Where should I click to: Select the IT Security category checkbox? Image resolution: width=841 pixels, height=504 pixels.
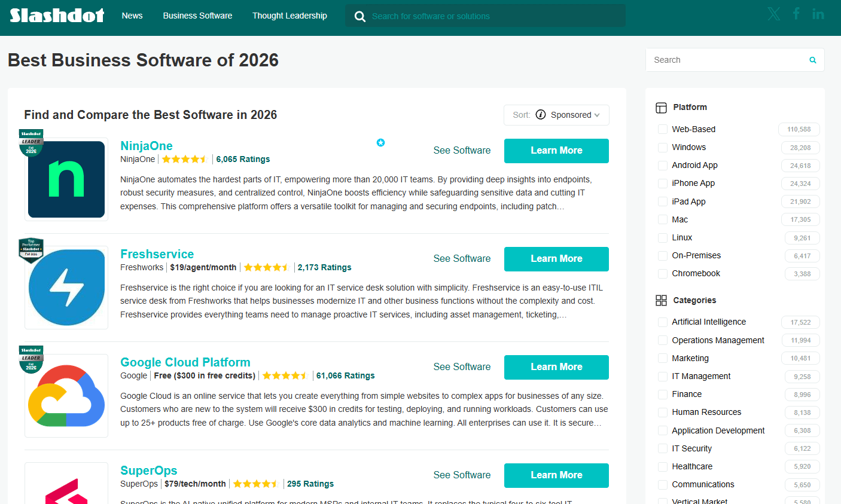click(x=663, y=448)
